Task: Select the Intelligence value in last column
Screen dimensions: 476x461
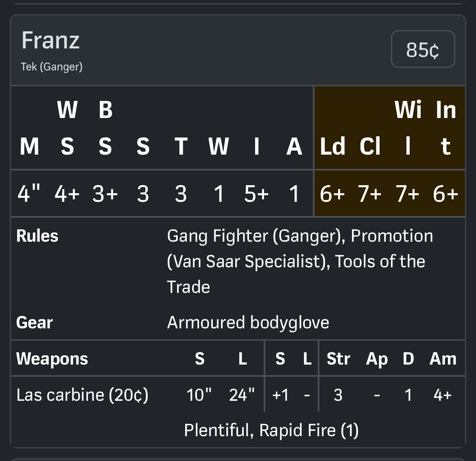Action: tap(445, 194)
